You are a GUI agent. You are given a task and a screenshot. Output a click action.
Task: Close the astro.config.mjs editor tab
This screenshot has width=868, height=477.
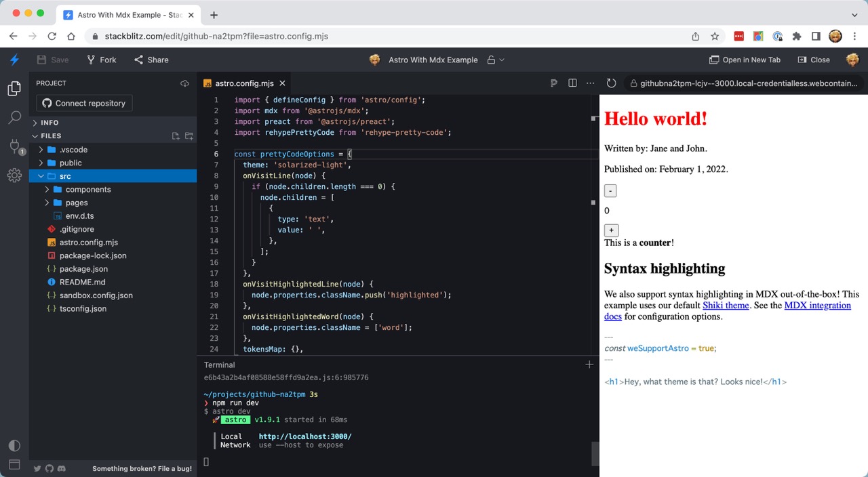click(x=283, y=83)
